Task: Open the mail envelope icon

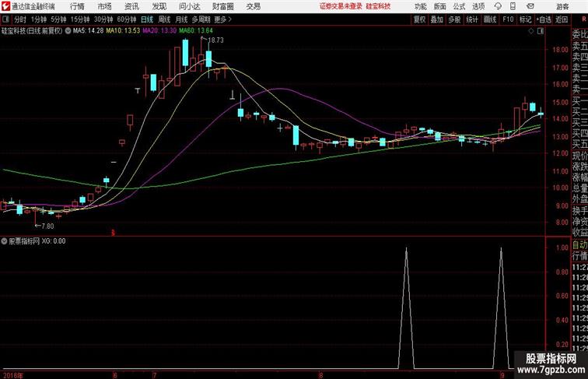Action: 530,6
